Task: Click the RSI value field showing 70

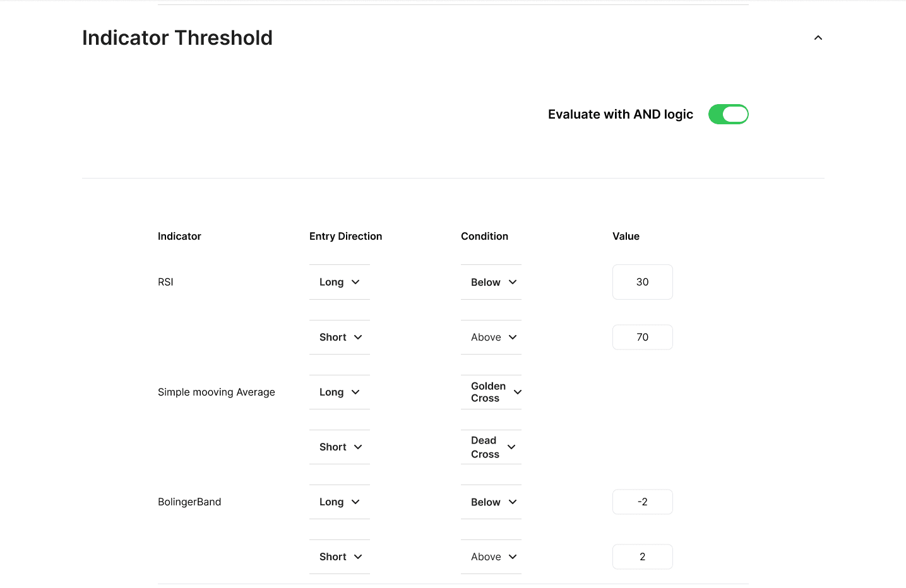Action: coord(642,338)
